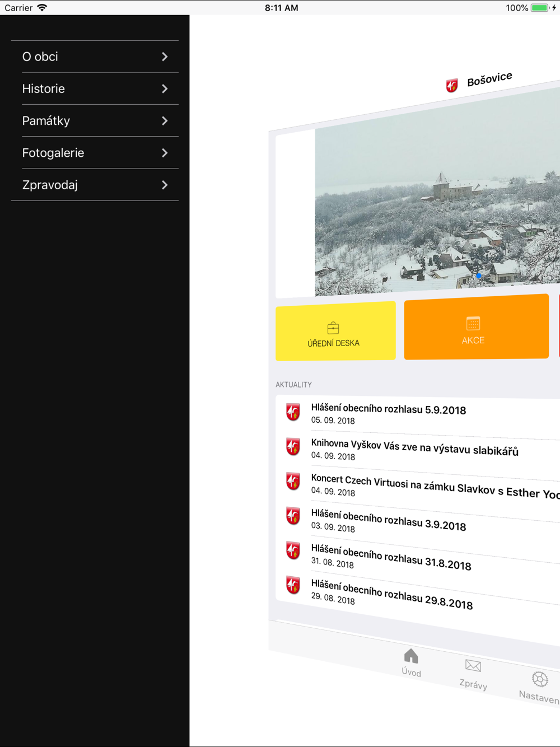Tap the battery status icon

540,8
